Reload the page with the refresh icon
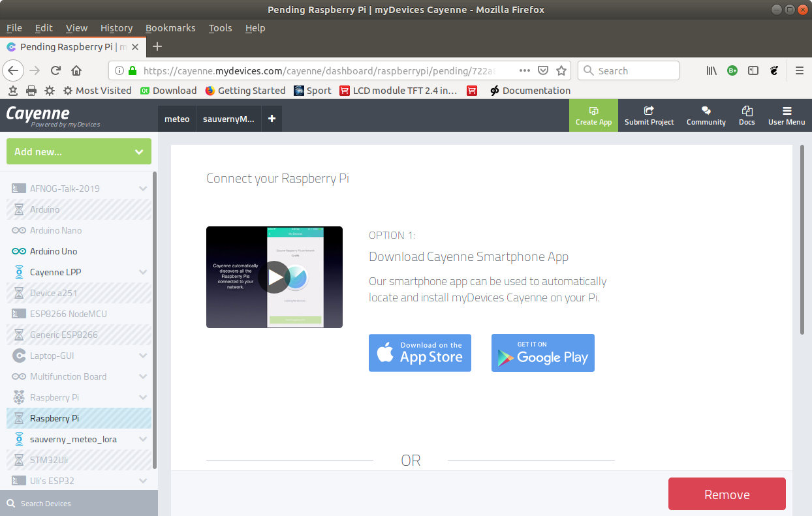Screen dimensions: 812x516 [x=56, y=70]
